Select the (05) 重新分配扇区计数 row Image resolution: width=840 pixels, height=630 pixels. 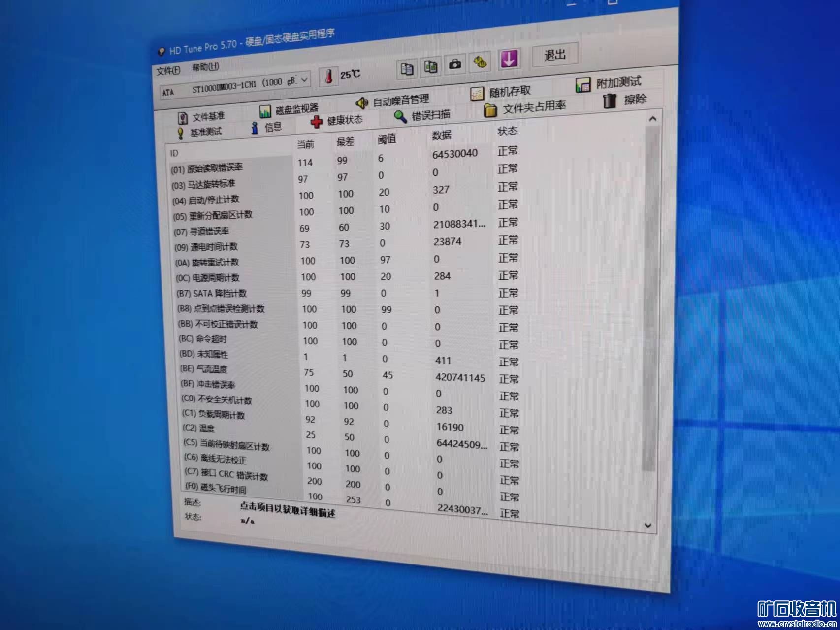click(346, 211)
